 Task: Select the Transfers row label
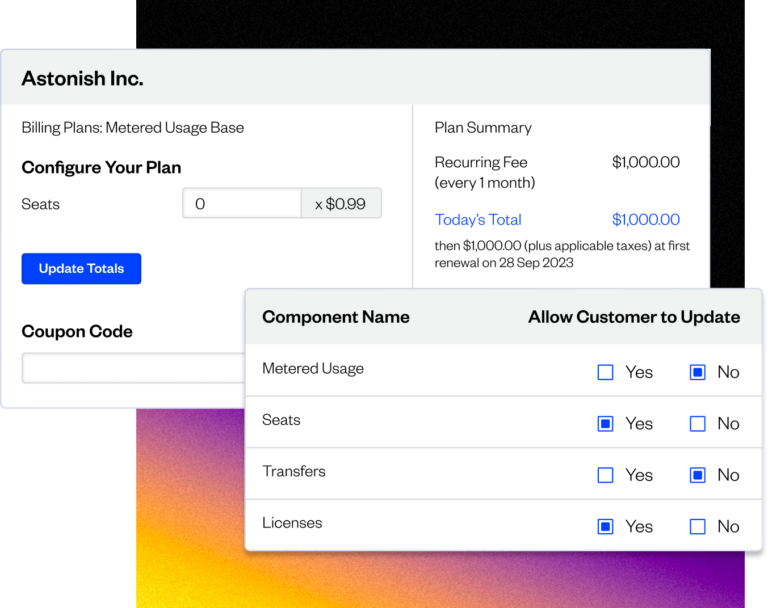point(294,471)
